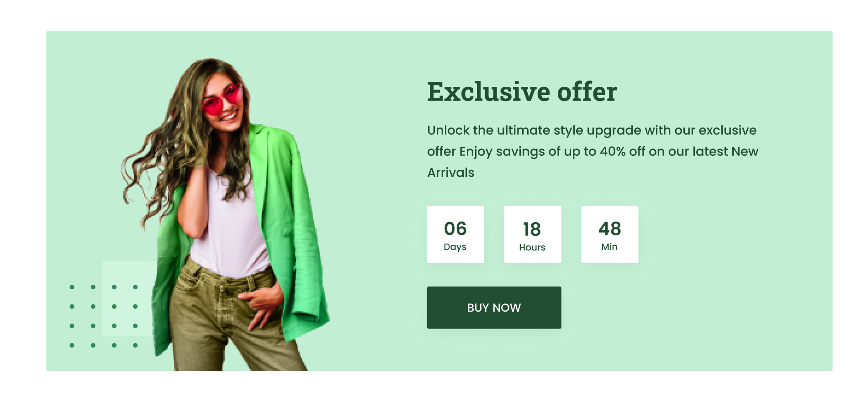The width and height of the screenshot is (868, 414).
Task: Click the number 06 in countdown
Action: 455,228
